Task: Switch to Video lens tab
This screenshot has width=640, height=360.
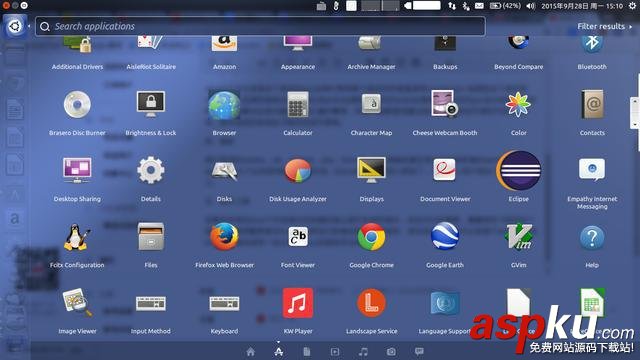Action: coord(335,351)
